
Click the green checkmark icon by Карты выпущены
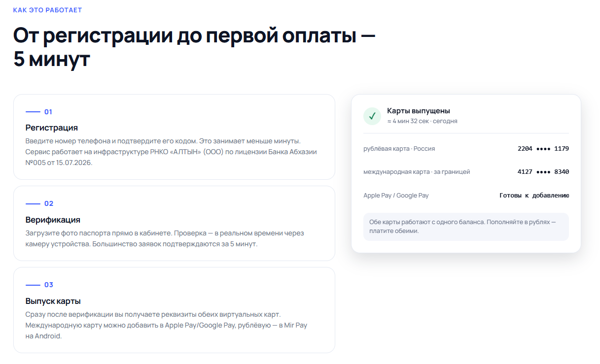372,116
